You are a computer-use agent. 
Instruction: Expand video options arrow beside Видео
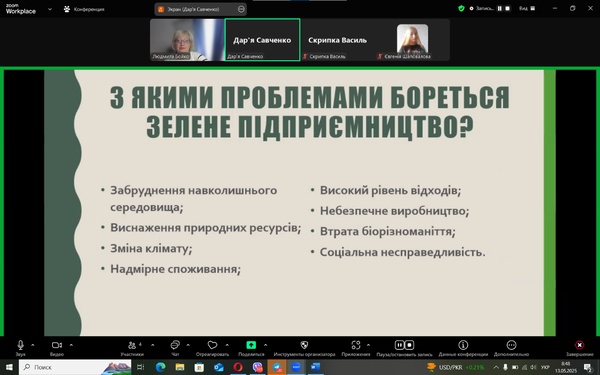coord(71,345)
